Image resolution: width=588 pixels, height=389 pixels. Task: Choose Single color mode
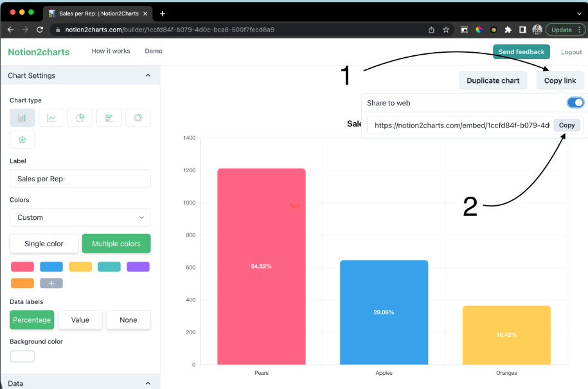click(x=44, y=244)
